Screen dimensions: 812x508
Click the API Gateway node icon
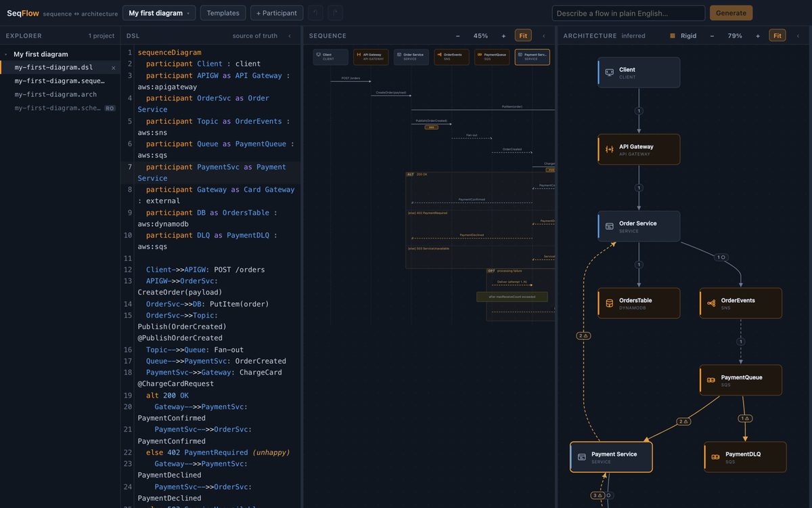pos(609,149)
